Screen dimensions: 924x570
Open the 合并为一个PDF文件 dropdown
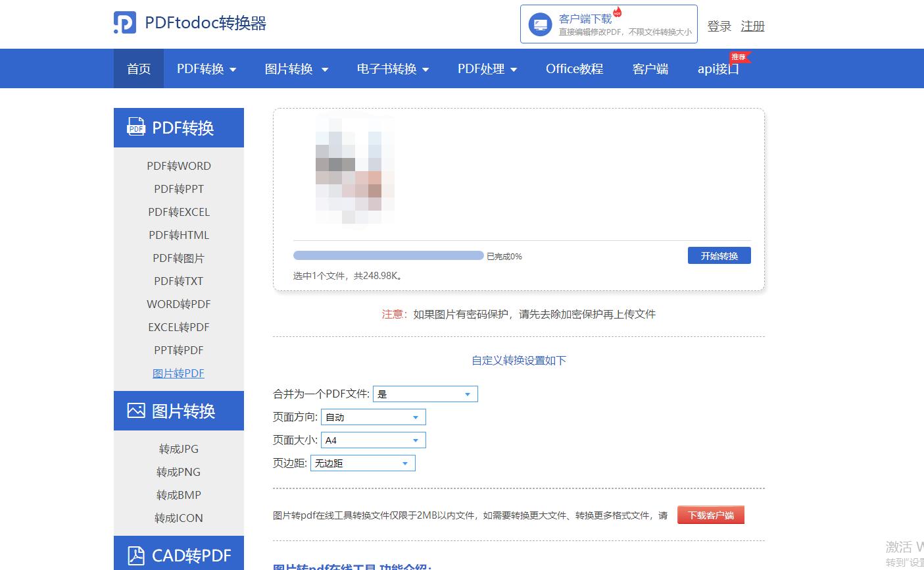[x=425, y=394]
